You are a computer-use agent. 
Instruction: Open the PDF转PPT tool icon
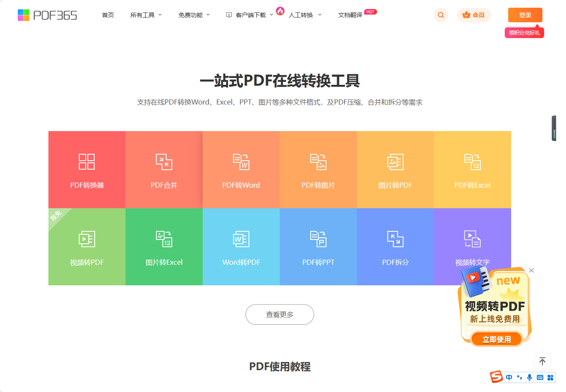318,239
